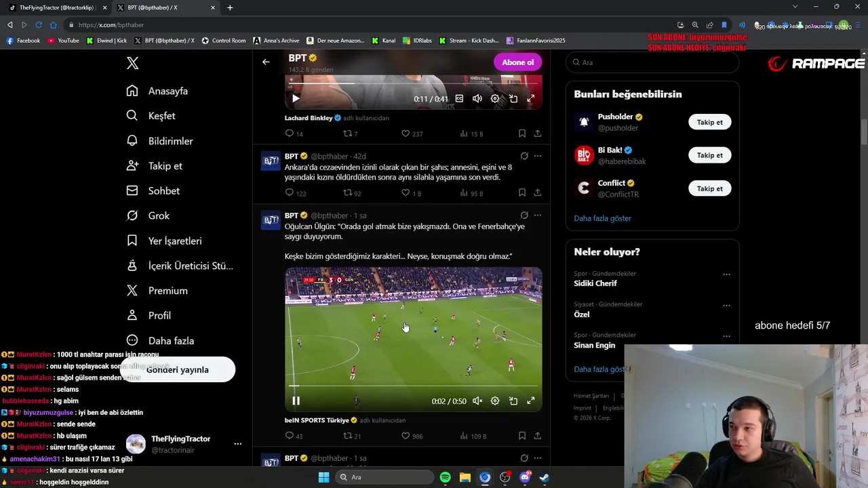Viewport: 868px width, 488px height.
Task: Open Keşfet from the sidebar
Action: pos(151,116)
